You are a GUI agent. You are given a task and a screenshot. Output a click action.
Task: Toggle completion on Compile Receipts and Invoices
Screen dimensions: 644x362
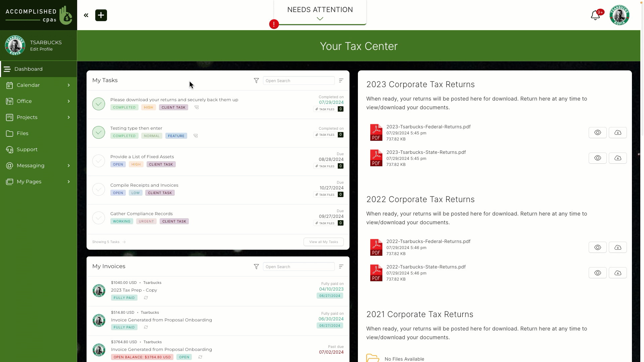tap(99, 189)
